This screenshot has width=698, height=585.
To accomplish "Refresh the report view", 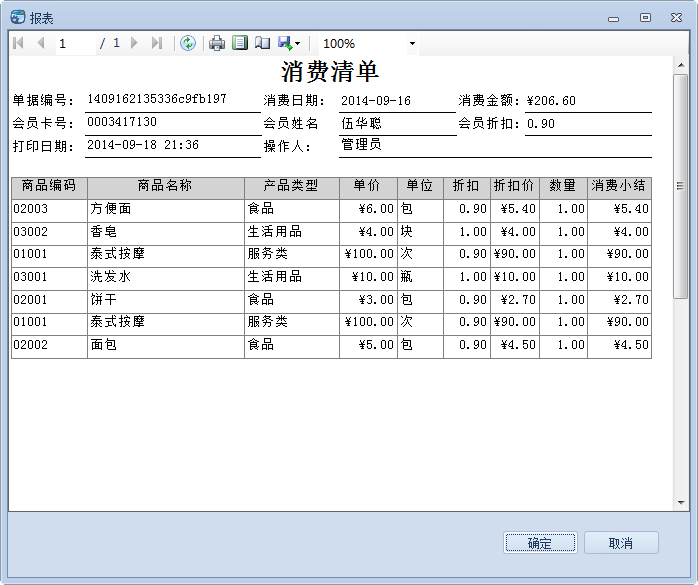I will pyautogui.click(x=188, y=43).
